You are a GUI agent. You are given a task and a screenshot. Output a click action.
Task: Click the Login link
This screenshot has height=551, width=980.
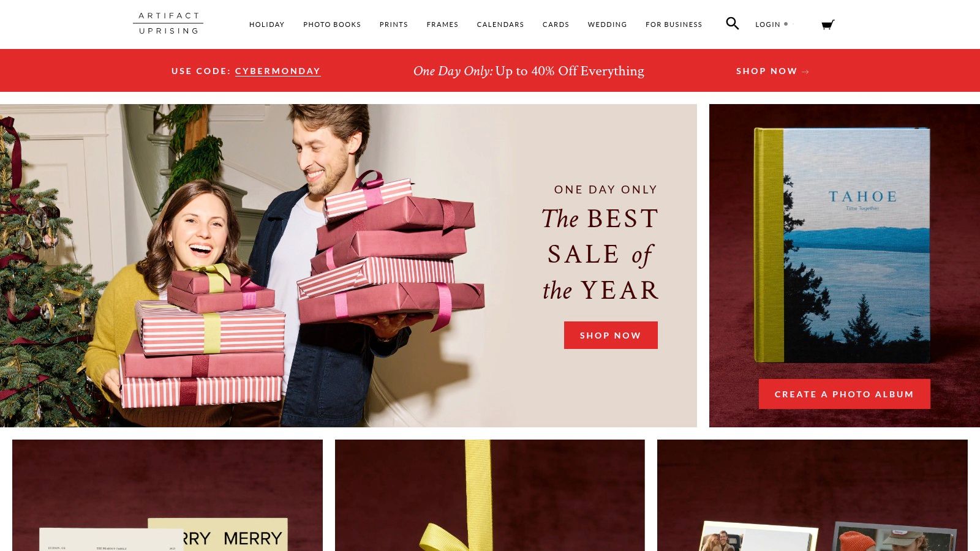pos(767,24)
